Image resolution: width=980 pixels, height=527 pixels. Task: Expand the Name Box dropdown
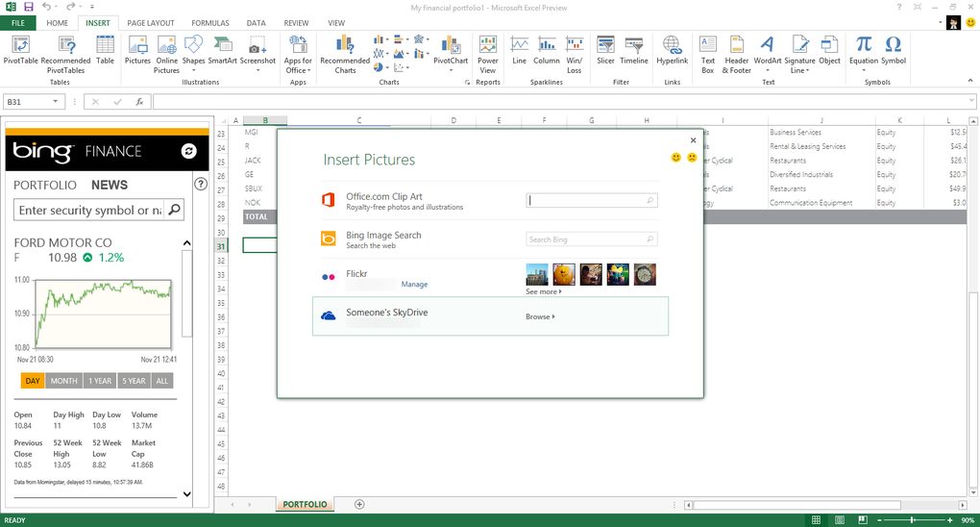click(56, 101)
